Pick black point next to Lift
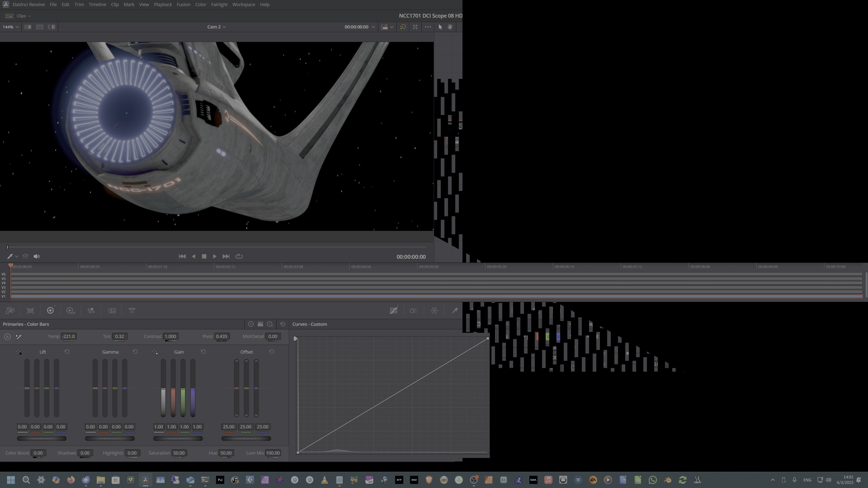 pyautogui.click(x=19, y=352)
